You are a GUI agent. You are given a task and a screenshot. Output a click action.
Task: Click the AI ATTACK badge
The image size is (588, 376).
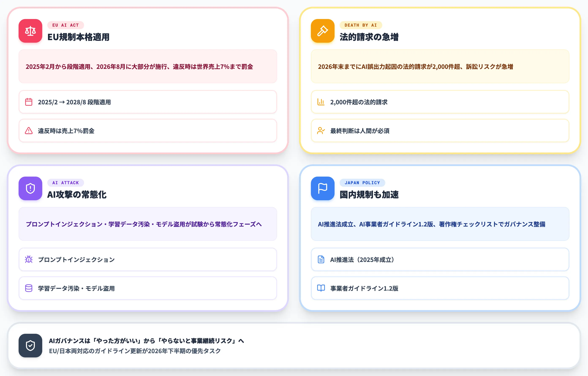click(65, 183)
